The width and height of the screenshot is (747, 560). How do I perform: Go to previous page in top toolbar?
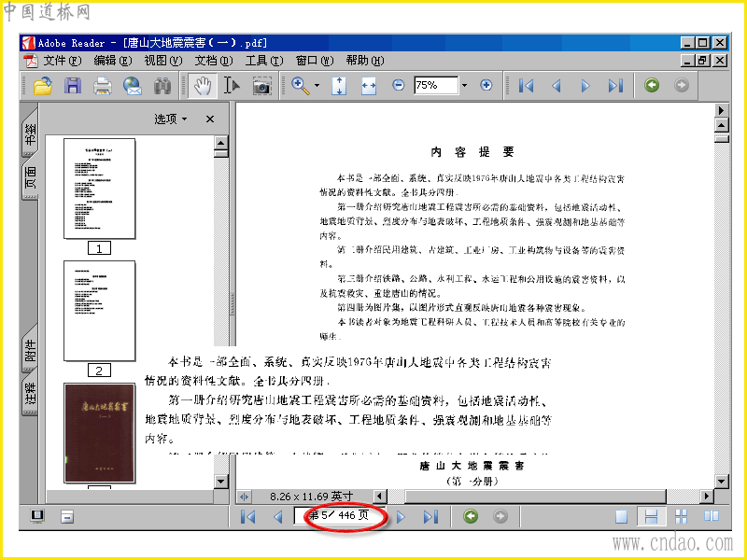556,86
